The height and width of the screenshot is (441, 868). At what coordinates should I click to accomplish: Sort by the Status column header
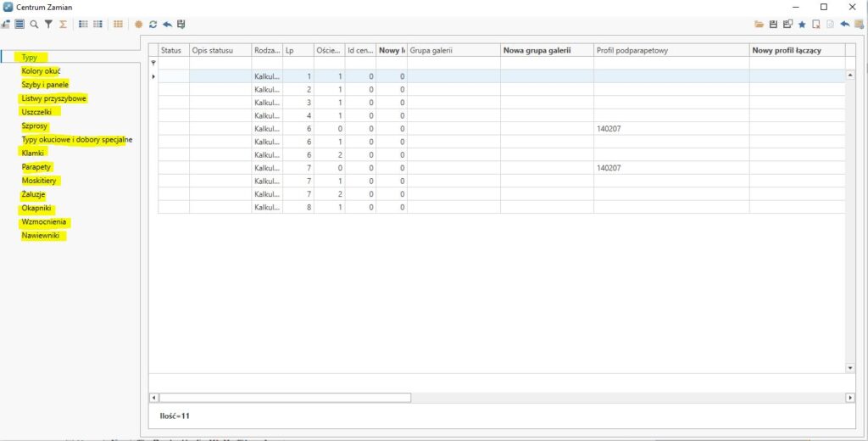coord(174,50)
